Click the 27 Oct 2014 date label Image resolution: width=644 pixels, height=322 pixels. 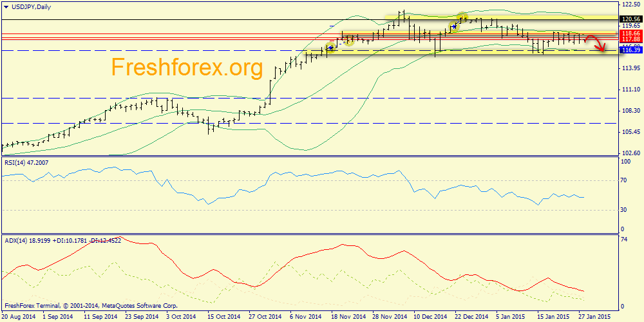pyautogui.click(x=265, y=317)
